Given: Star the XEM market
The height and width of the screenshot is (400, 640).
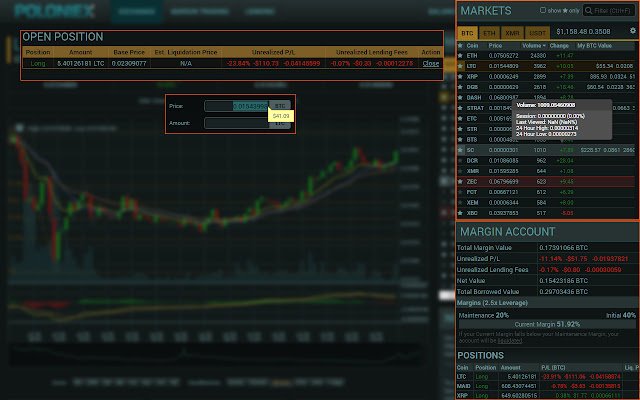Looking at the screenshot, I should click(x=460, y=202).
